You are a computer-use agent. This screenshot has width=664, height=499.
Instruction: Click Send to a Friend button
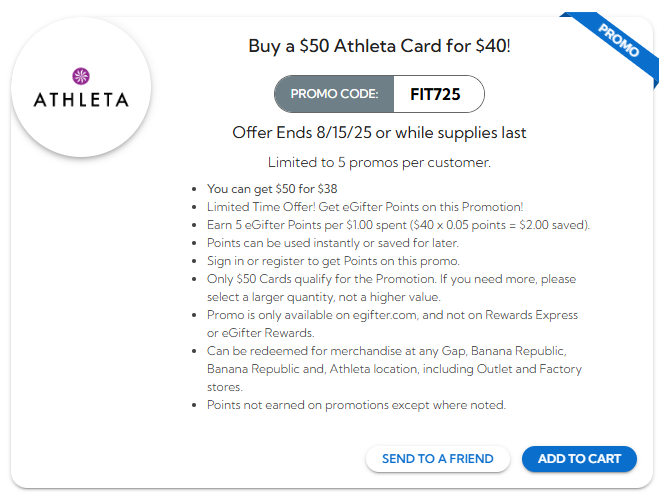(437, 459)
